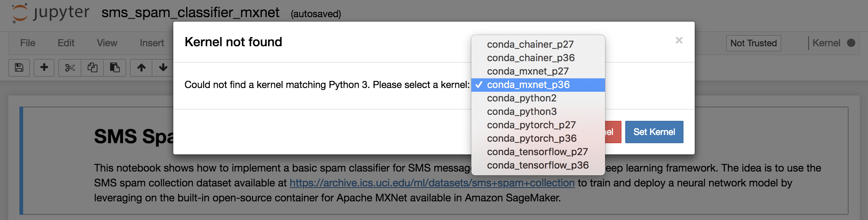Add a new cell with the plus icon
This screenshot has width=868, height=220.
point(44,67)
